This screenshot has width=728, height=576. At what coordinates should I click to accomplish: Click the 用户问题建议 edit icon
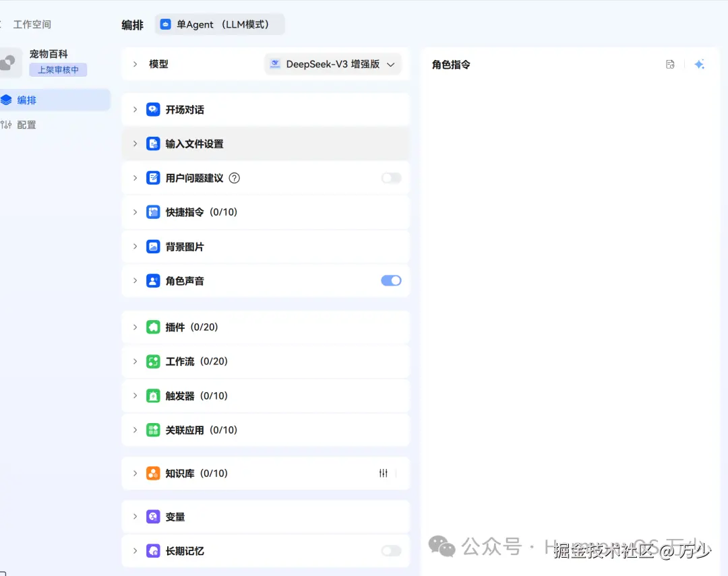point(153,179)
